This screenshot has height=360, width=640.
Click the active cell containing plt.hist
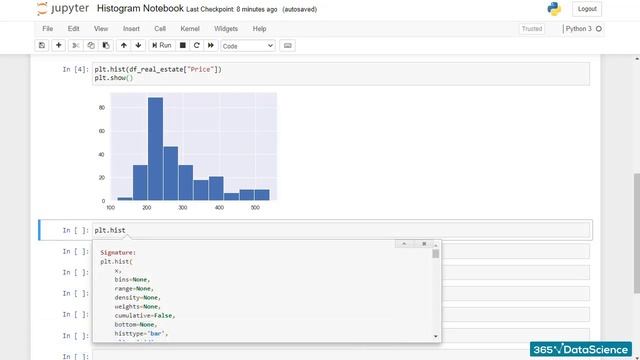pyautogui.click(x=341, y=230)
